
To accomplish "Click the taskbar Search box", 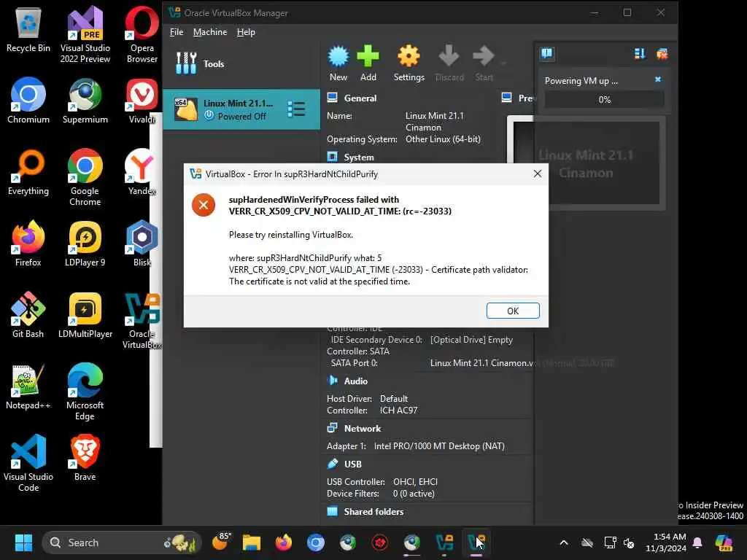I will click(x=122, y=542).
